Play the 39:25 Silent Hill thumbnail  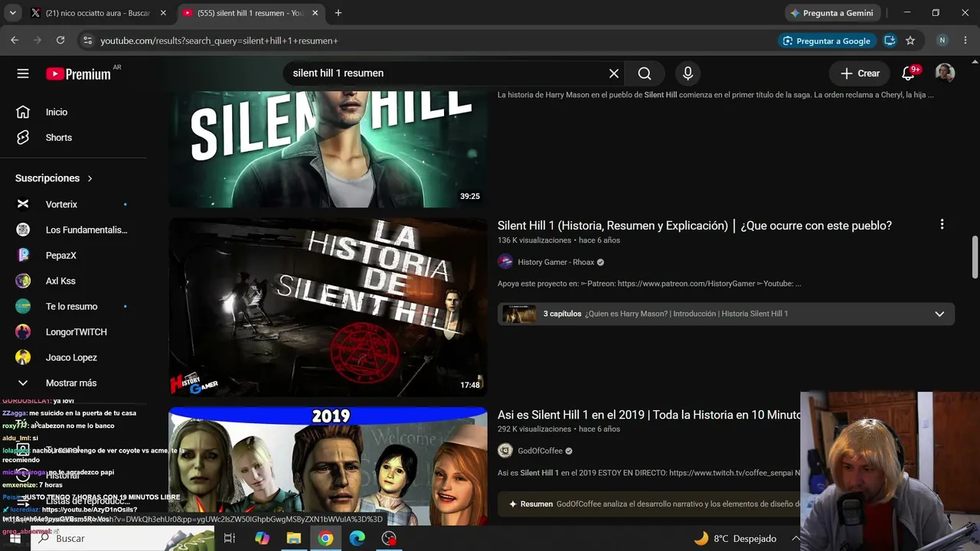[x=328, y=149]
